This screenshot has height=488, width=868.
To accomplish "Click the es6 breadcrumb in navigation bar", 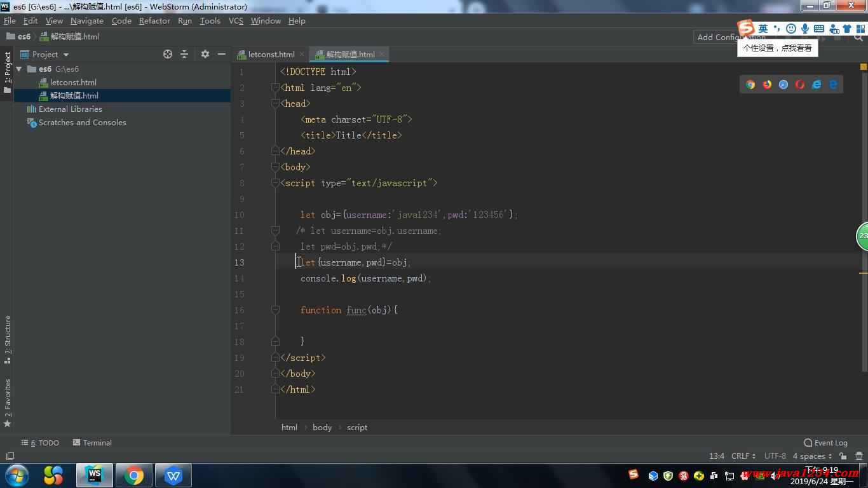I will click(18, 36).
